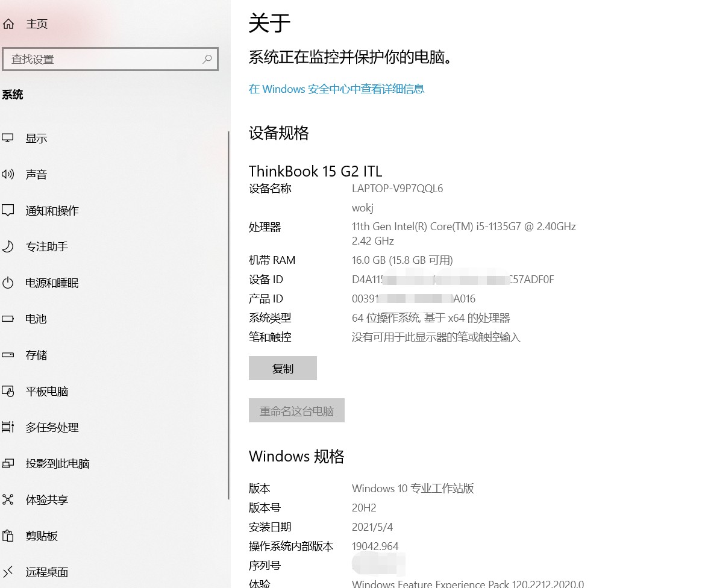Click RAM value 16.0 GB text
Image resolution: width=705 pixels, height=588 pixels.
(x=403, y=260)
